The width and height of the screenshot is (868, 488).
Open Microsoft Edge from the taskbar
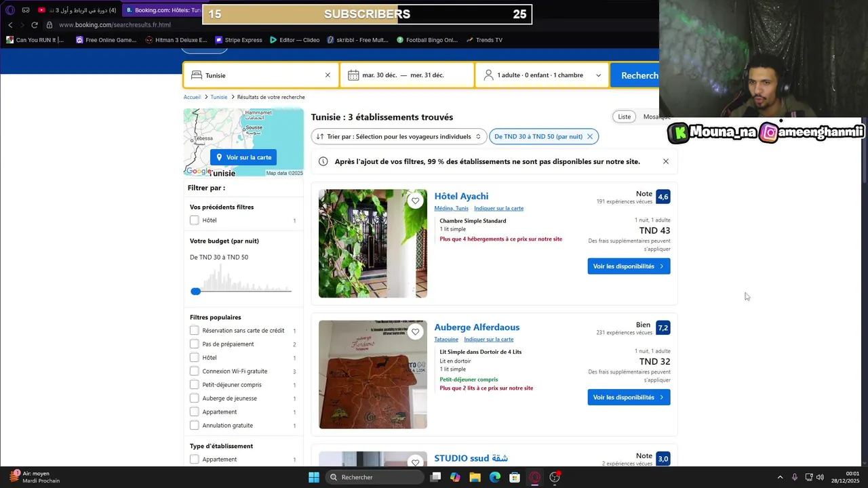(x=495, y=477)
